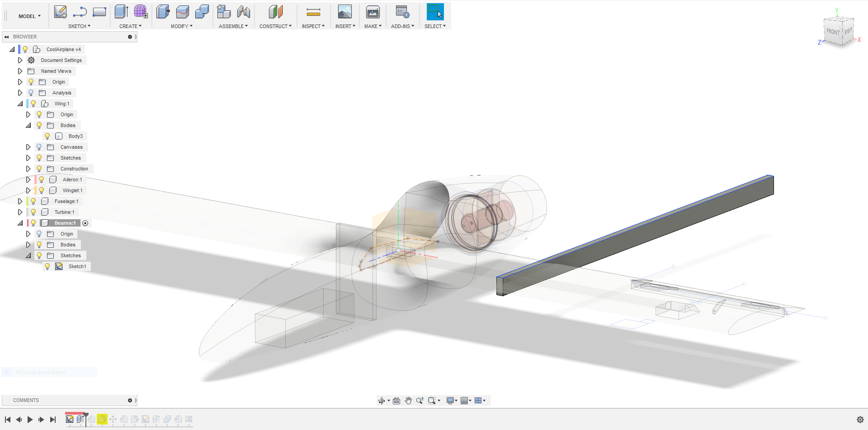Image resolution: width=868 pixels, height=430 pixels.
Task: Click the Insert image icon
Action: (345, 12)
